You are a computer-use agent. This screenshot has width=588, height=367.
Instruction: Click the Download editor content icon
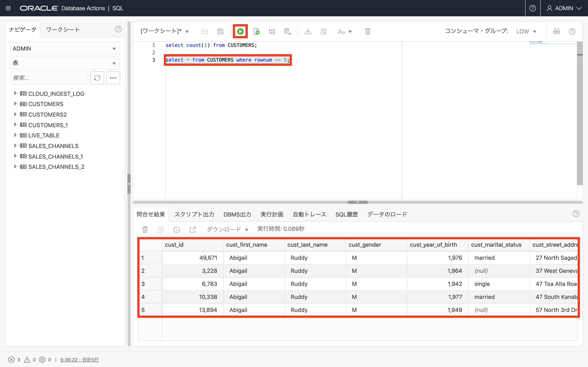(308, 31)
